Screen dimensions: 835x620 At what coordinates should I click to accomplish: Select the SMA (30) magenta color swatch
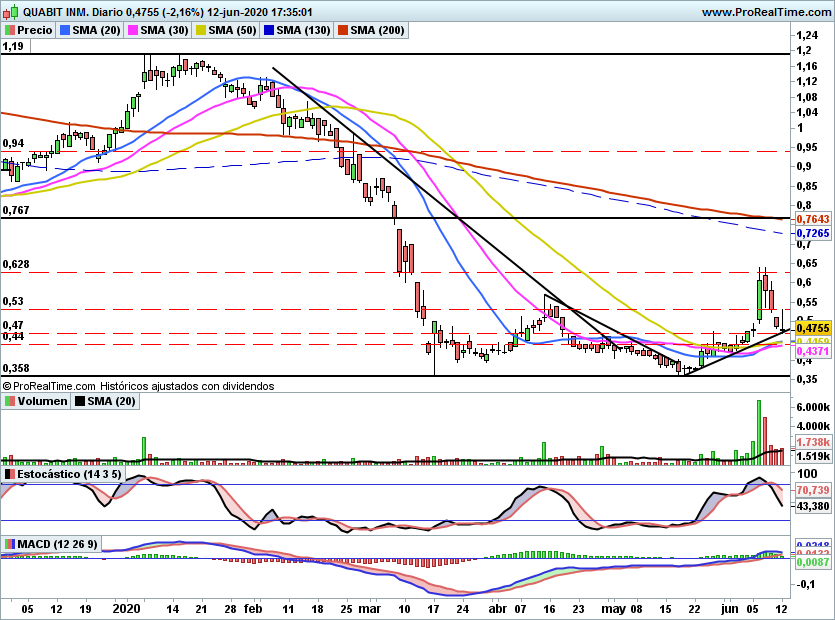[133, 30]
